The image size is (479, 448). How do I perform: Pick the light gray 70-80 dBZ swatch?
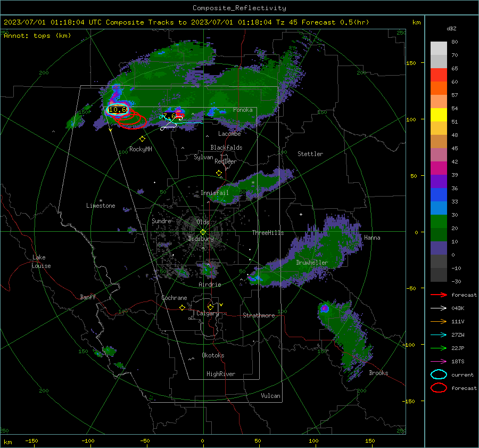(x=439, y=48)
